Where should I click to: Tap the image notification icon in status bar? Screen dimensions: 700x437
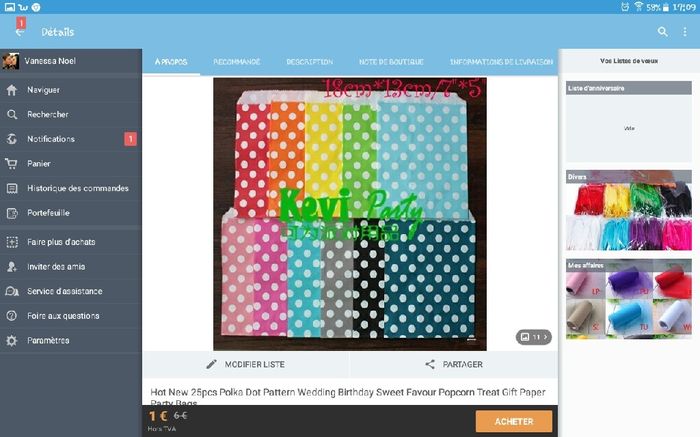(9, 7)
